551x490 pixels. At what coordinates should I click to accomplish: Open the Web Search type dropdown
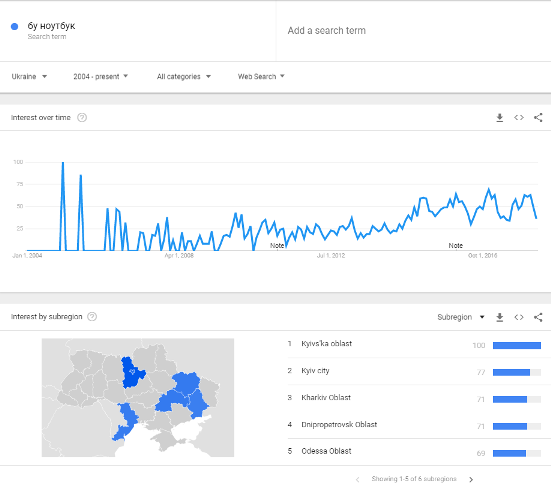click(261, 76)
